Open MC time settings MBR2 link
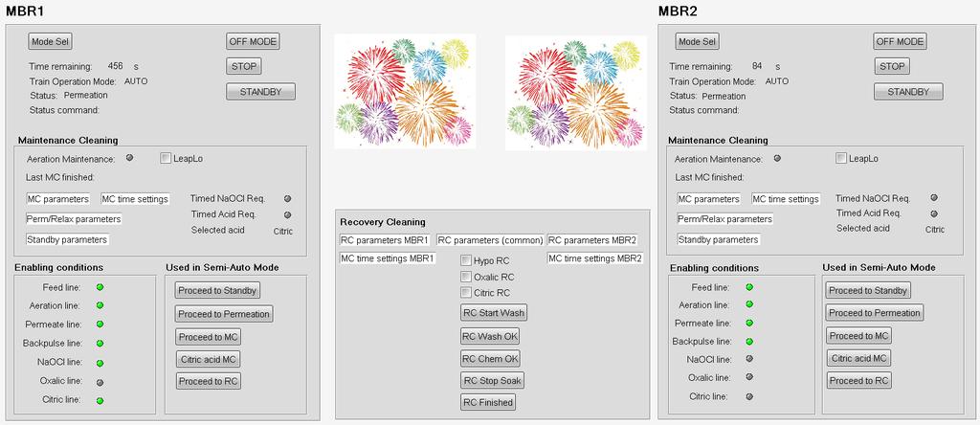Viewport: 980px width, 425px height. coord(595,258)
